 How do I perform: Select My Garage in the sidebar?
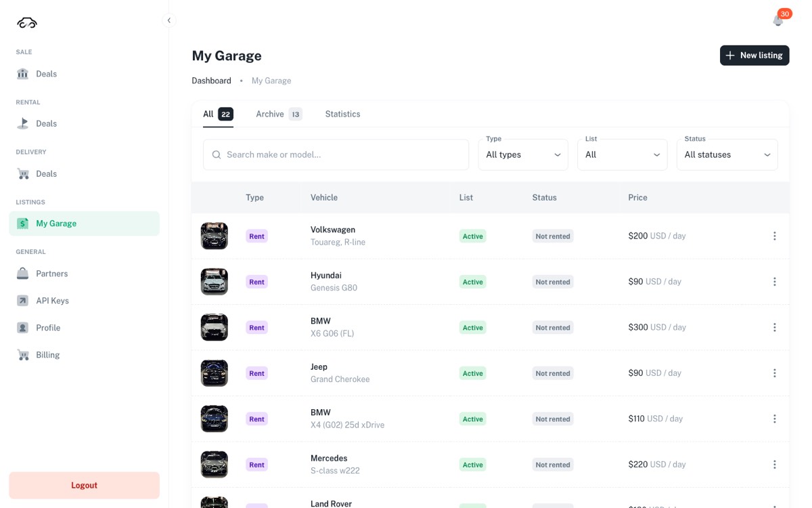click(85, 224)
